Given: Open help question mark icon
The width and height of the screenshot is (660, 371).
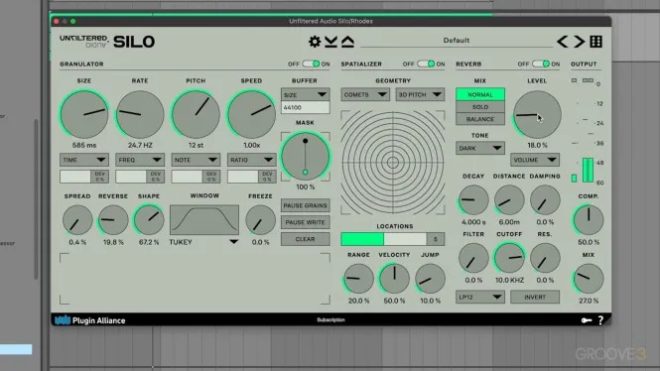Looking at the screenshot, I should pyautogui.click(x=601, y=320).
